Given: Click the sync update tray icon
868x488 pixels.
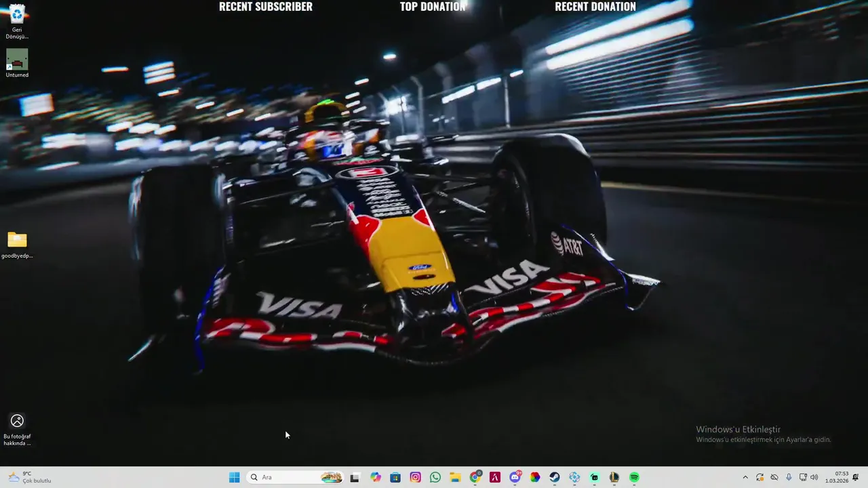Looking at the screenshot, I should 760,477.
